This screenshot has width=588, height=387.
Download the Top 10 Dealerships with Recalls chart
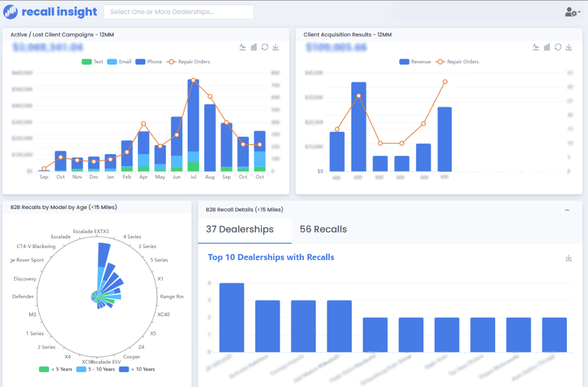tap(568, 258)
